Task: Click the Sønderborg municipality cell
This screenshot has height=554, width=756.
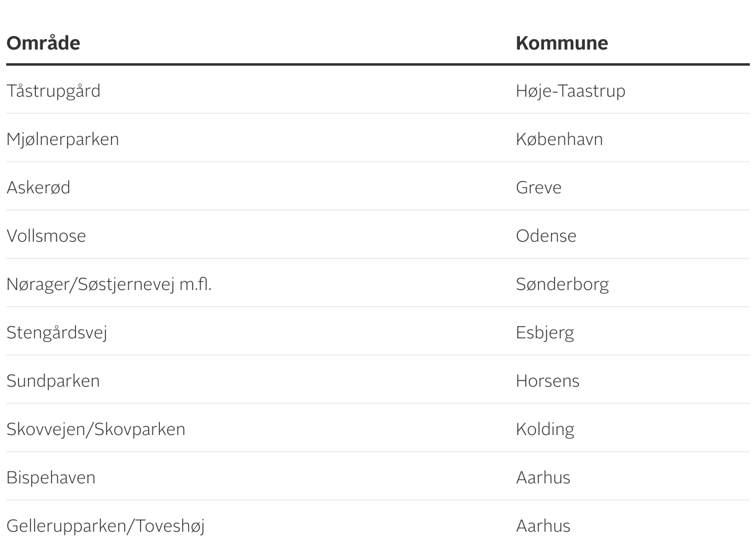Action: point(562,284)
